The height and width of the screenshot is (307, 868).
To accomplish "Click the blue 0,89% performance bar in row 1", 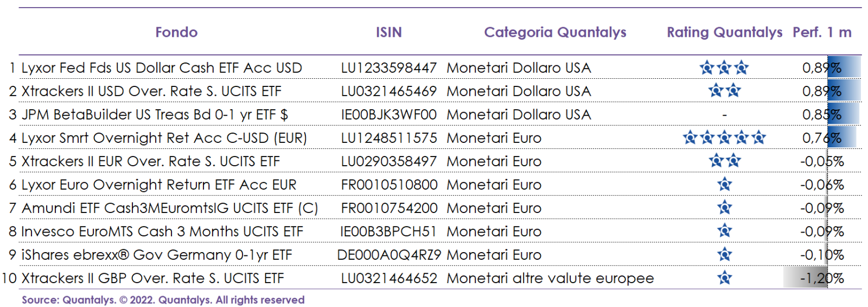I will click(845, 68).
